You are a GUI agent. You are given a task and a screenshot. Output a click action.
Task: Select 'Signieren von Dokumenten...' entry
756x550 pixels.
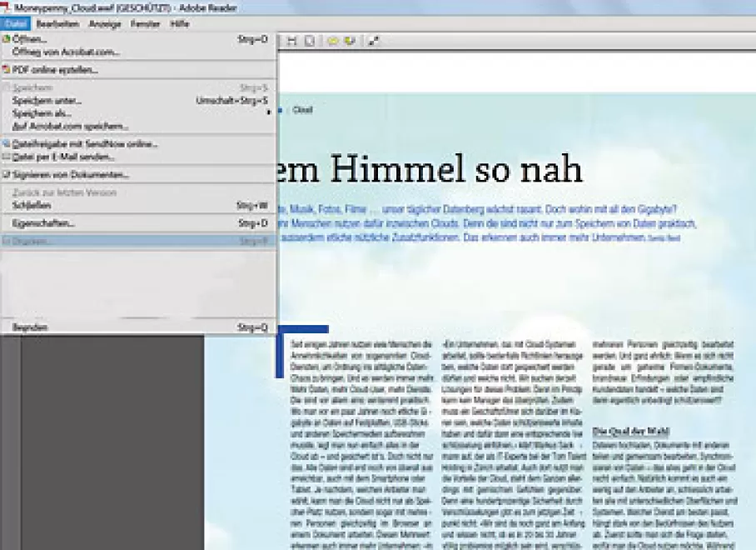70,175
